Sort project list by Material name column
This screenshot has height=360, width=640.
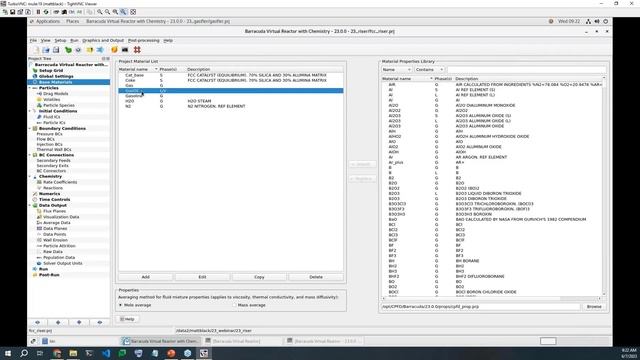138,69
